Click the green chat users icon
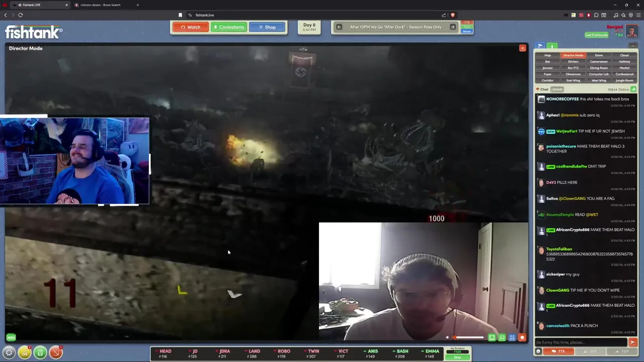Image resolution: width=644 pixels, height=362 pixels. click(633, 89)
